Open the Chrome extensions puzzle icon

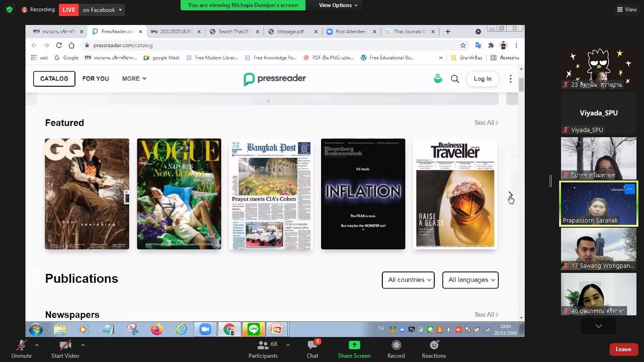tap(491, 45)
